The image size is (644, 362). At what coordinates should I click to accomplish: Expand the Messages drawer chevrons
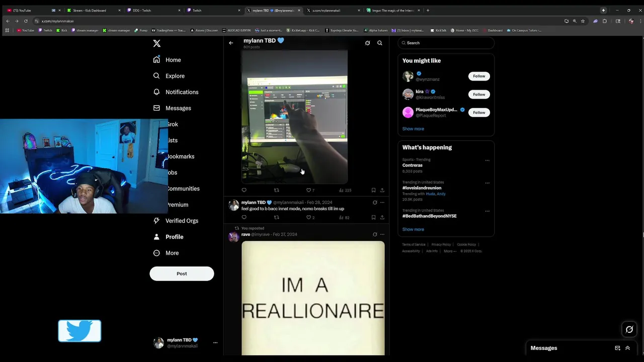627,348
